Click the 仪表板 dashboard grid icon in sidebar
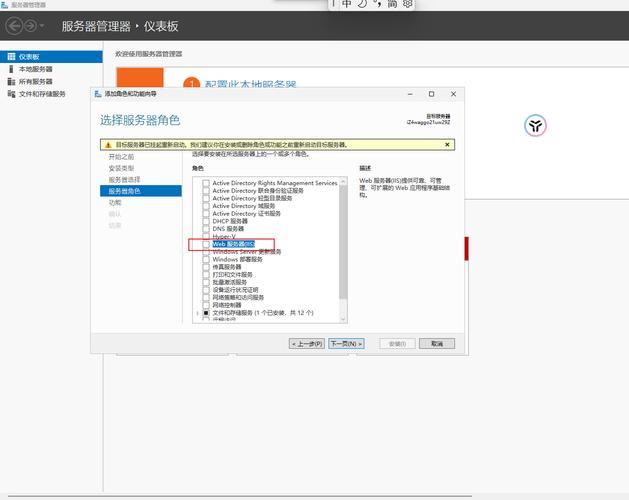Image resolution: width=629 pixels, height=500 pixels. coord(12,57)
